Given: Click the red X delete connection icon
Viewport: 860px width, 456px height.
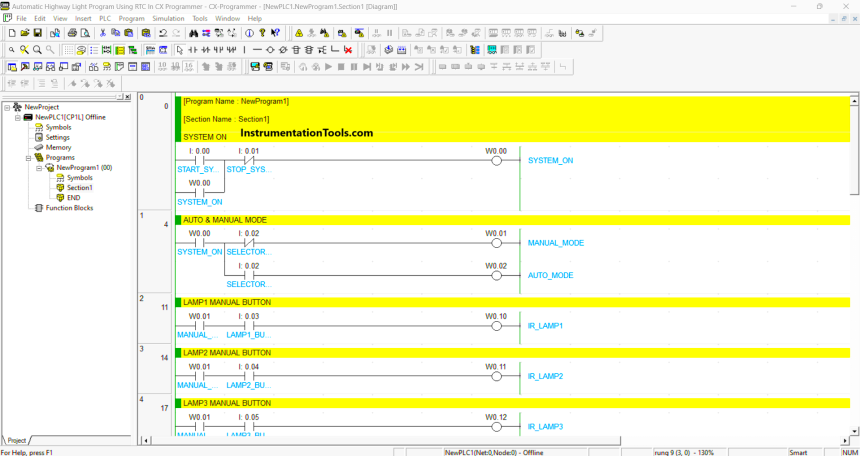Looking at the screenshot, I should pyautogui.click(x=348, y=50).
